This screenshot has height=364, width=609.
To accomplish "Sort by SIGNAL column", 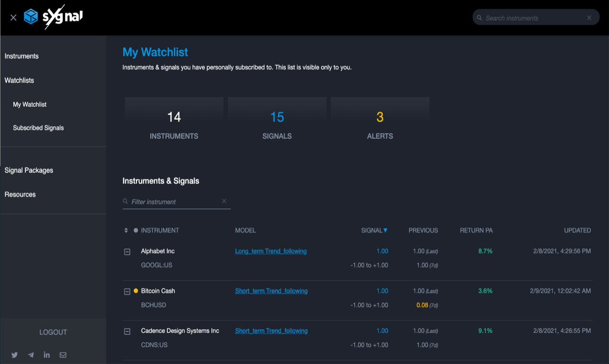I will [x=375, y=230].
